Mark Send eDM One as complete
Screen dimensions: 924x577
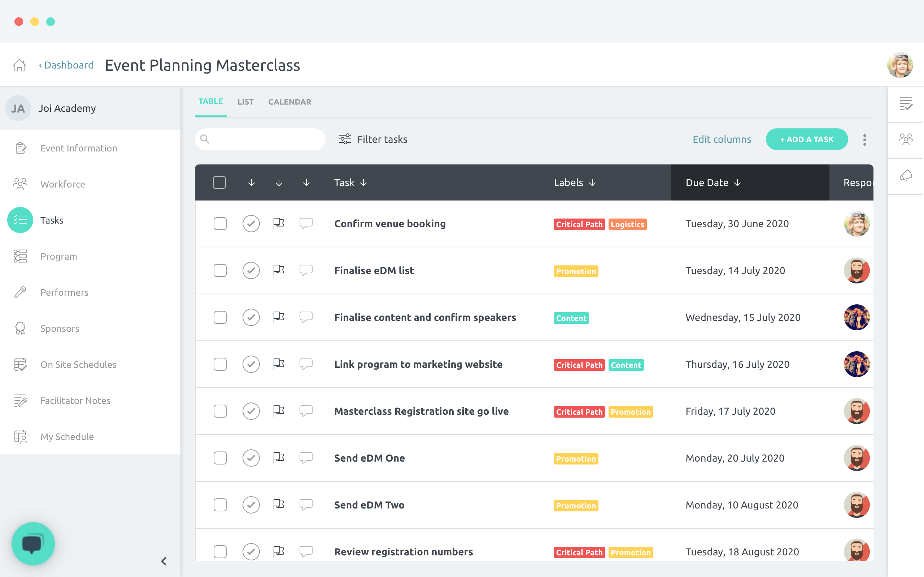pyautogui.click(x=251, y=458)
